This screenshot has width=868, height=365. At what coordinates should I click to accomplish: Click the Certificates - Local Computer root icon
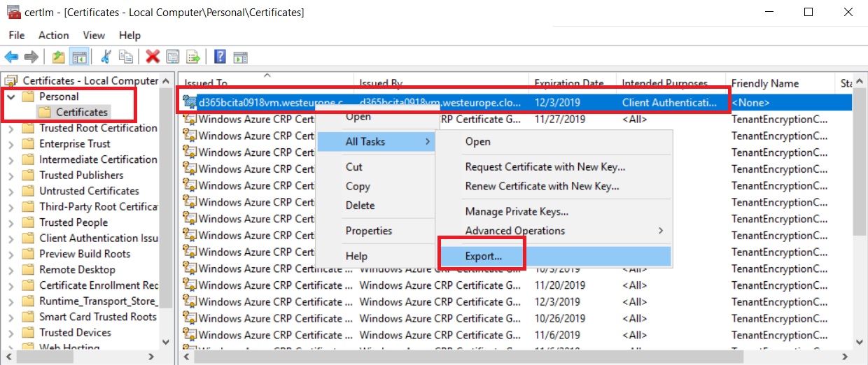(x=12, y=80)
